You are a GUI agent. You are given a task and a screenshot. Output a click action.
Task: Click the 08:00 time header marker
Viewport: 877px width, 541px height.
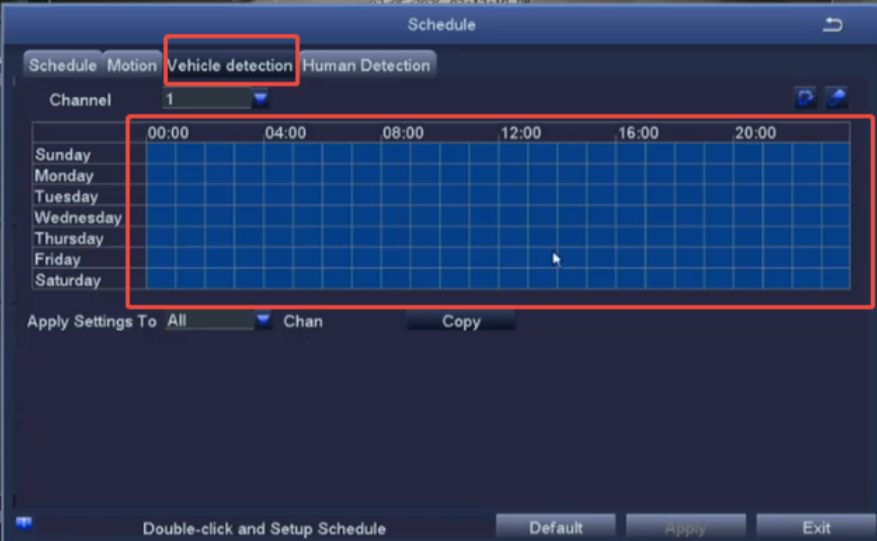403,133
